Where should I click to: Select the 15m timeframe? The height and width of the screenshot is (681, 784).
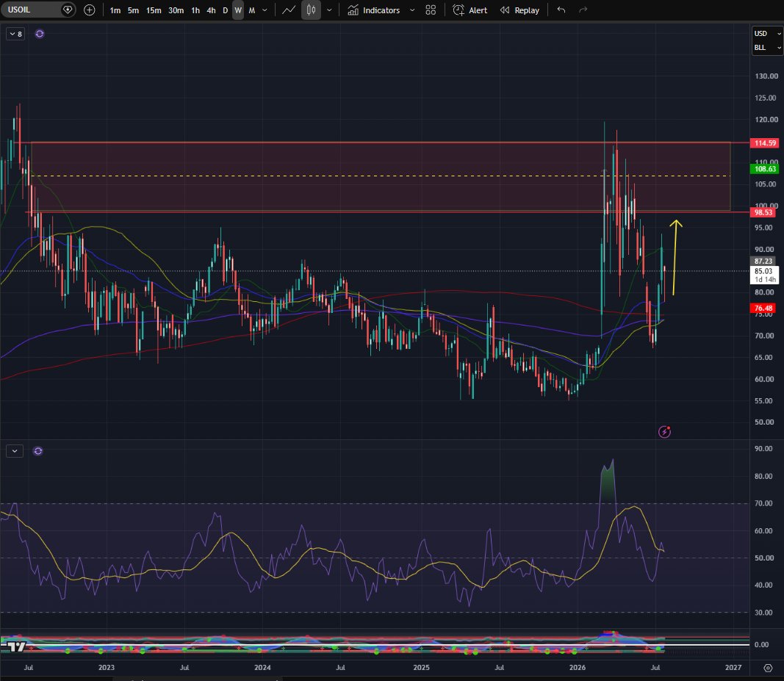click(x=154, y=10)
